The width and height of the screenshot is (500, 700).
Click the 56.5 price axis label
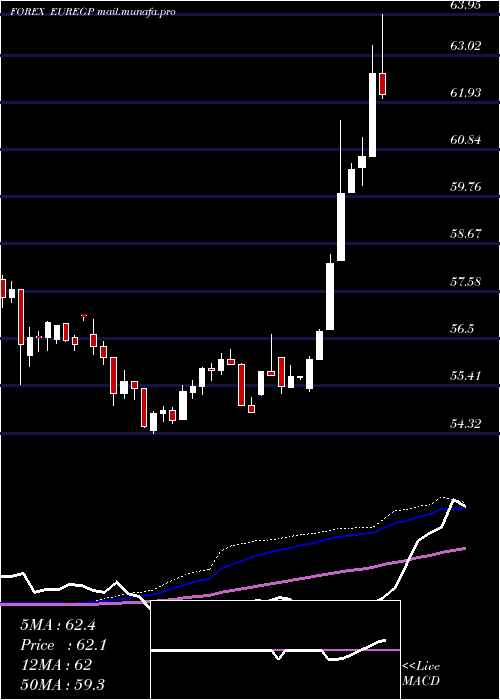pos(462,329)
